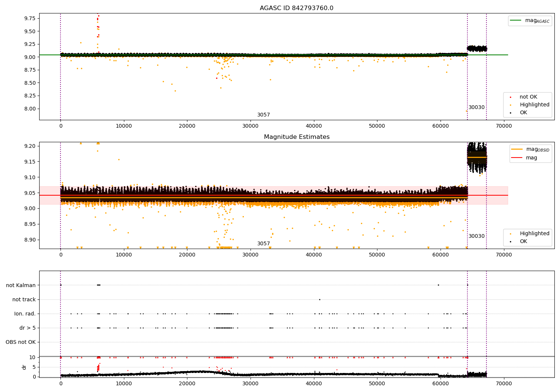Screen dimensions: 560x392
Task: Click the 'Ion. rad.' axis label
Action: click(x=25, y=314)
